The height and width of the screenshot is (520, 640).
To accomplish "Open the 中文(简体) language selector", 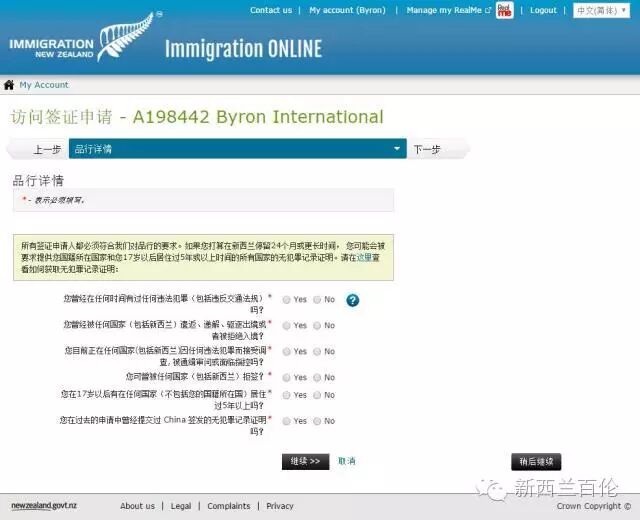I will (601, 11).
